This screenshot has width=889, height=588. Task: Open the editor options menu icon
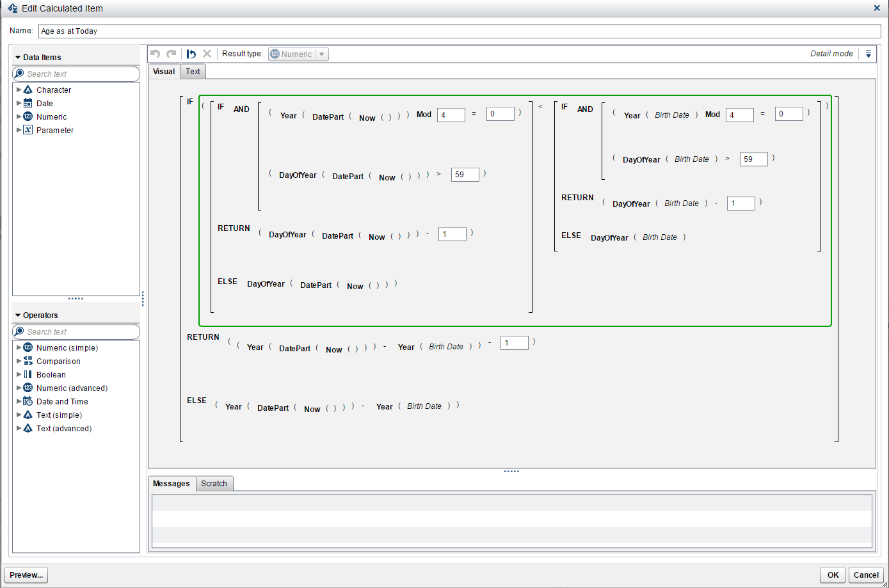(x=869, y=54)
